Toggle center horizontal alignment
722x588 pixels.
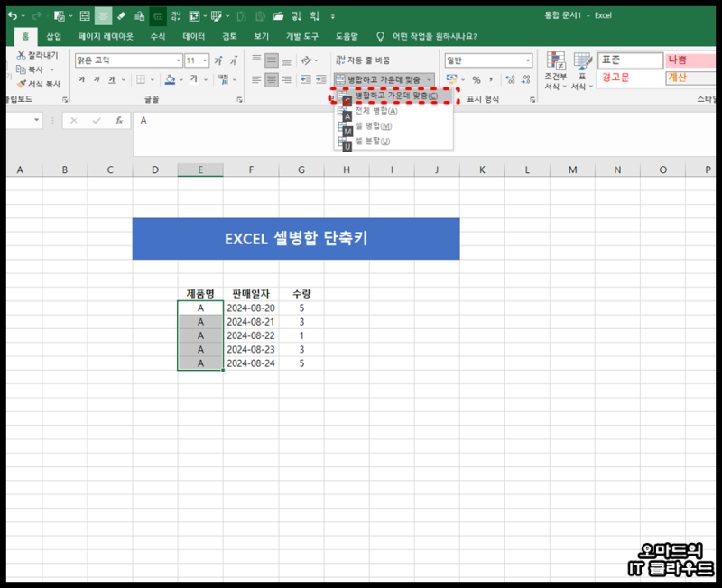(272, 79)
